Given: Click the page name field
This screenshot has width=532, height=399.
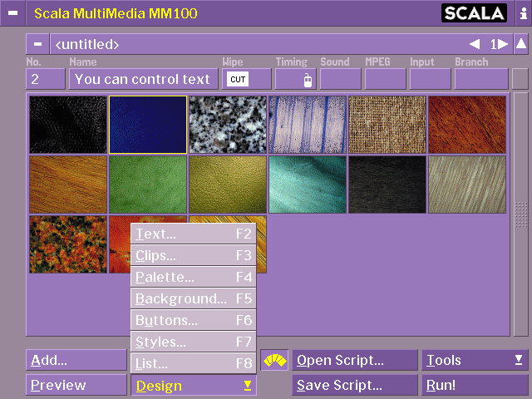Looking at the screenshot, I should point(142,80).
